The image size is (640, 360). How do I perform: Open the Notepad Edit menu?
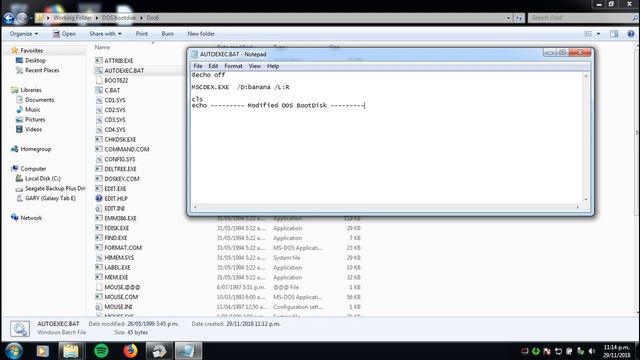pyautogui.click(x=213, y=66)
